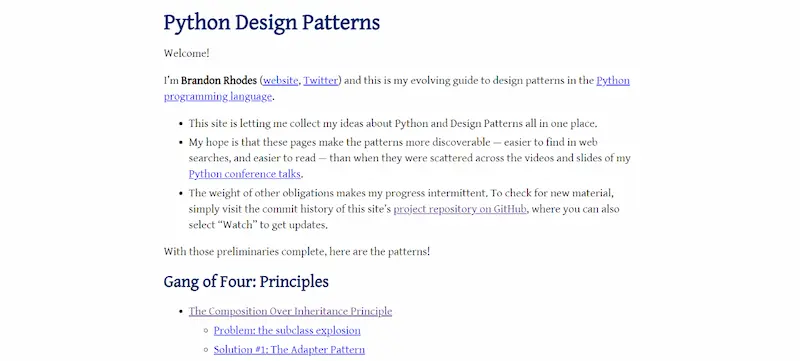Open the Python programming language link

[x=396, y=89]
